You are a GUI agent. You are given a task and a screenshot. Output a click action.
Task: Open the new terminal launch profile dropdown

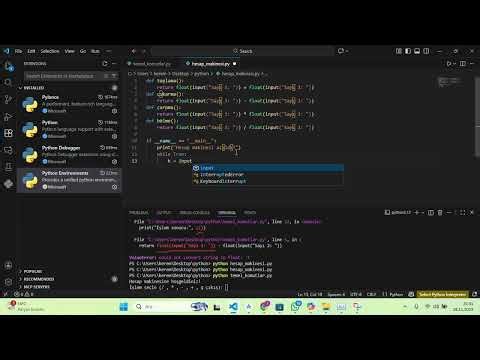pyautogui.click(x=423, y=212)
